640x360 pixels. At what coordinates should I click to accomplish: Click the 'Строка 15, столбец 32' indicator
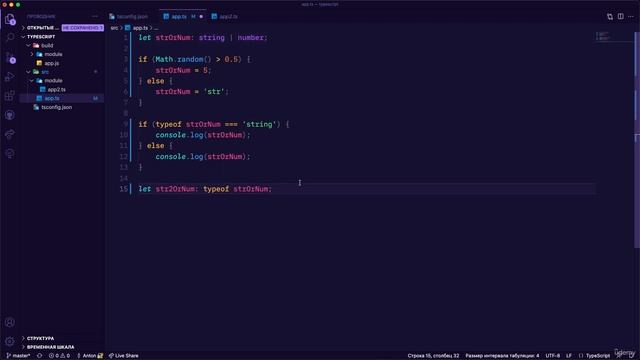[433, 356]
